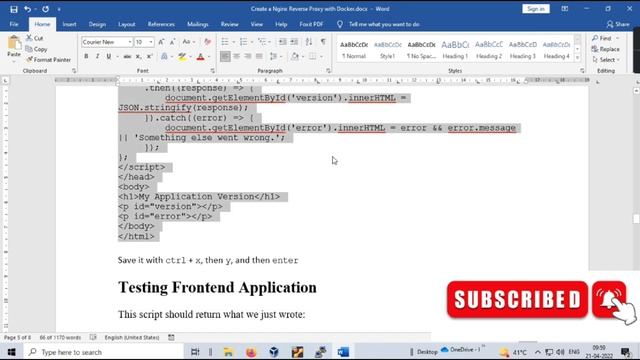This screenshot has height=360, width=640.
Task: Click the Sign in button
Action: tap(536, 9)
